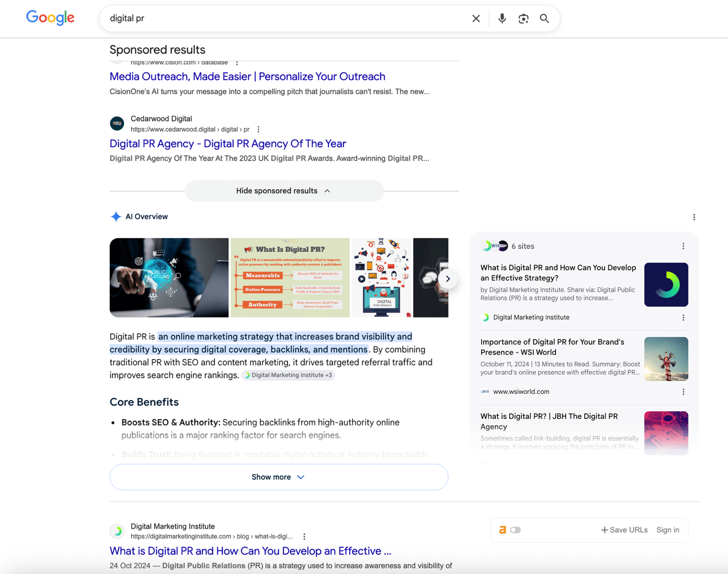Open Digital PR Agency Of The Year link
The width and height of the screenshot is (728, 574).
(227, 144)
